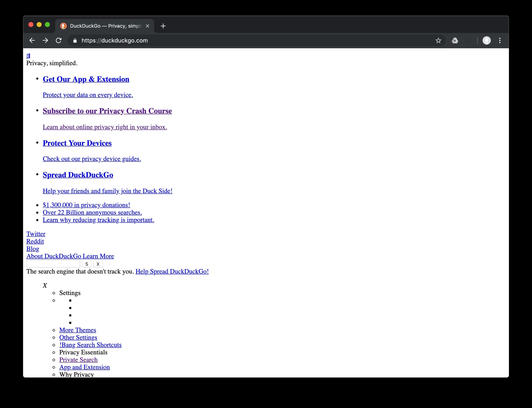Click Help your friends and family join link
Image resolution: width=532 pixels, height=408 pixels.
point(107,191)
